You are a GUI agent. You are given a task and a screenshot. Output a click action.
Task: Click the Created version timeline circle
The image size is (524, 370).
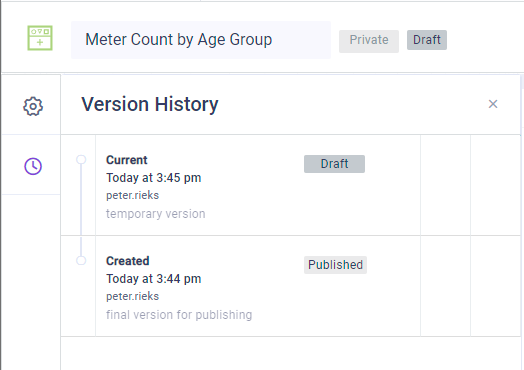click(x=81, y=260)
